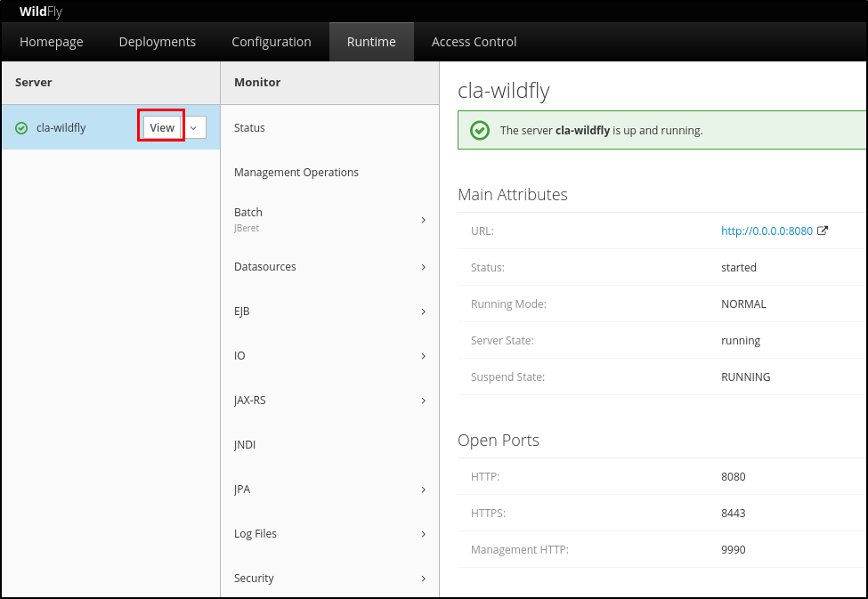
Task: Expand the IO chevron
Action: coord(424,356)
